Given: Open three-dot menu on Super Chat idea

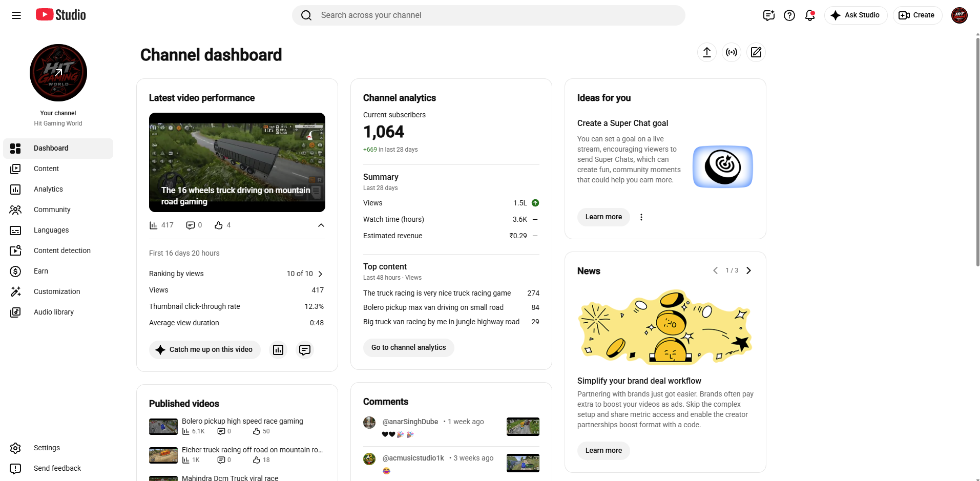Looking at the screenshot, I should coord(641,217).
